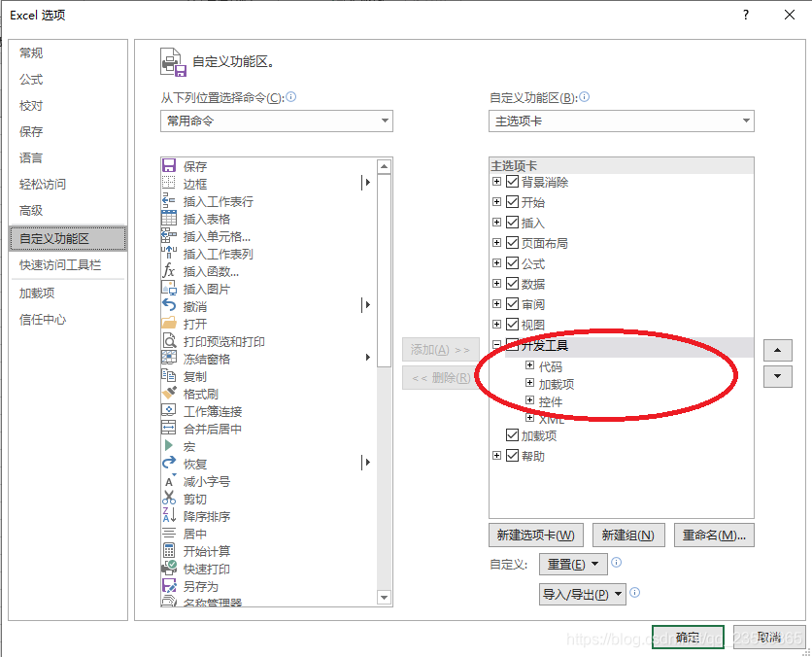The height and width of the screenshot is (657, 812).
Task: Open the 主选项卡 ribbon dropdown
Action: pyautogui.click(x=621, y=121)
